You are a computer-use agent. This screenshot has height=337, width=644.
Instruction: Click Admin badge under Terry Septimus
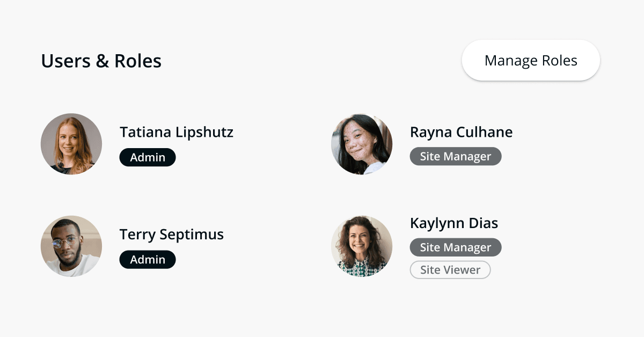tap(148, 260)
